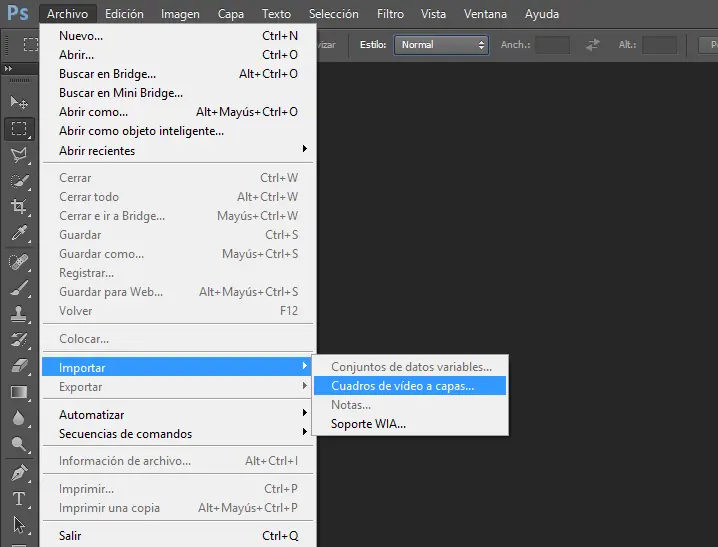
Task: Select the Quick Selection tool
Action: [19, 181]
